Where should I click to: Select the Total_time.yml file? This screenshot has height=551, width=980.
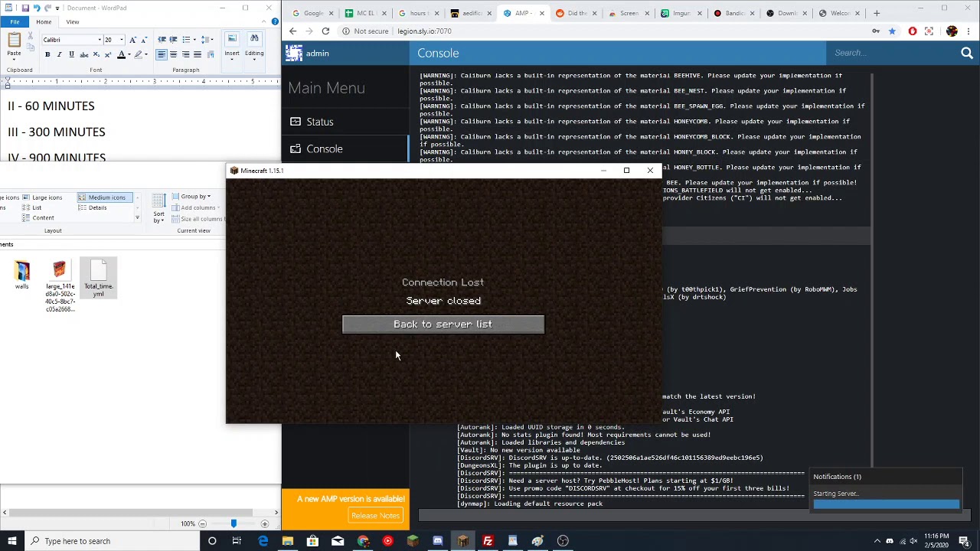99,278
